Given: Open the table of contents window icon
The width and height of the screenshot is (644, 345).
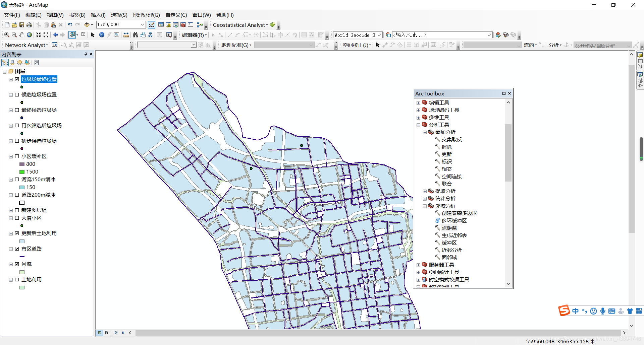Looking at the screenshot, I should click(161, 25).
